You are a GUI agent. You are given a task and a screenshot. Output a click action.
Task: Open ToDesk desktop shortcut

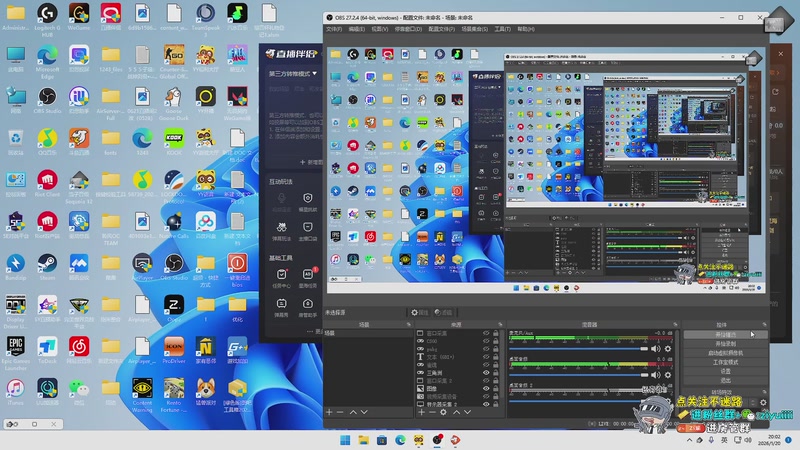click(x=47, y=351)
